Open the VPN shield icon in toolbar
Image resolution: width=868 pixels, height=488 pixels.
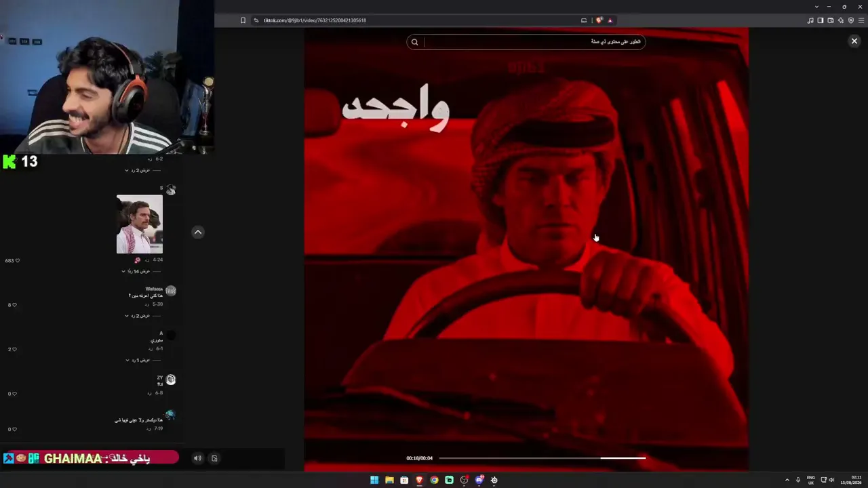tap(851, 20)
